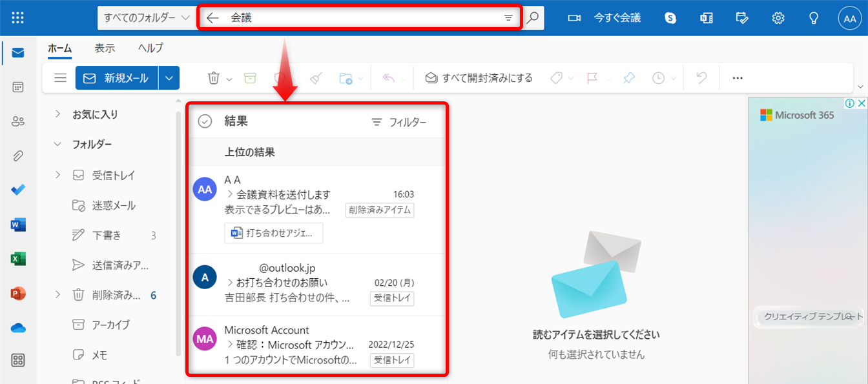Open PowerPoint via its sidebar icon

[x=17, y=292]
